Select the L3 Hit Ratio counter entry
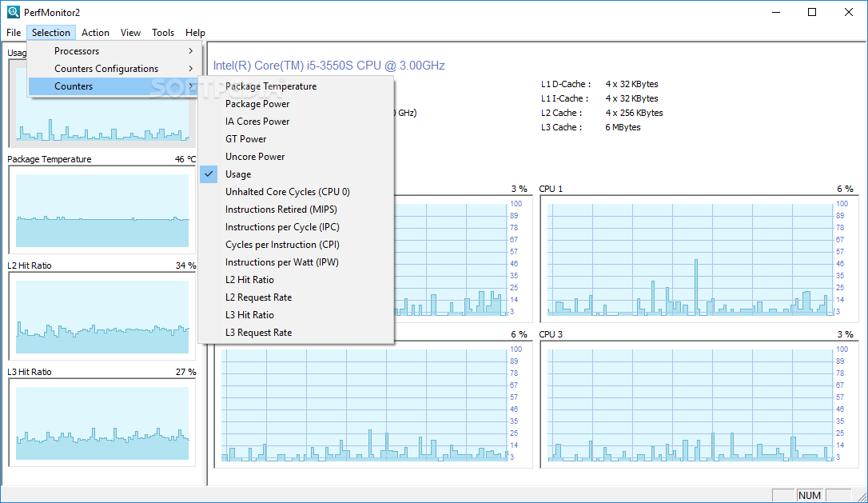This screenshot has height=503, width=868. pos(297,315)
